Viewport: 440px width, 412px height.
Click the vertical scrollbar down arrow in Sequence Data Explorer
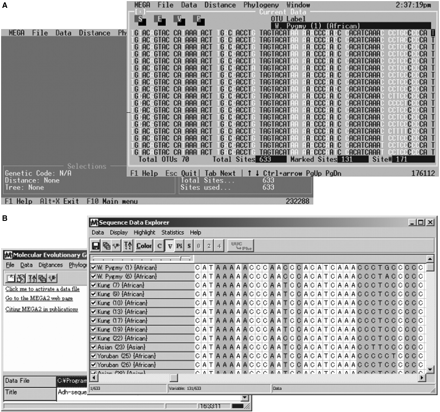[x=430, y=369]
